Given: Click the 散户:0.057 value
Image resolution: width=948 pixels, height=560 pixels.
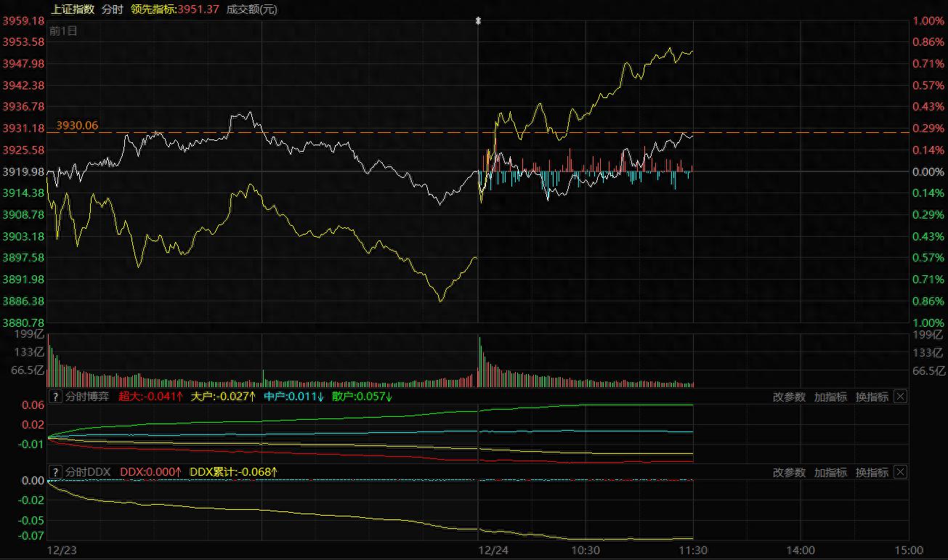Looking at the screenshot, I should pos(362,397).
